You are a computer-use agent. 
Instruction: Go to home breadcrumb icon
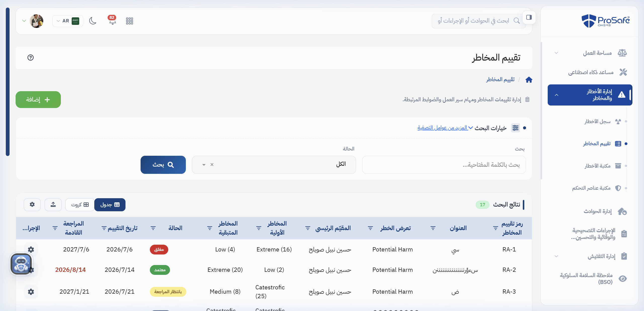pyautogui.click(x=529, y=80)
